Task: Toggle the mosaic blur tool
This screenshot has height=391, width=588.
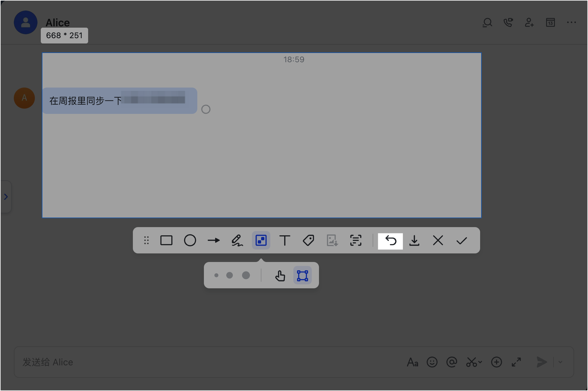Action: pos(261,241)
